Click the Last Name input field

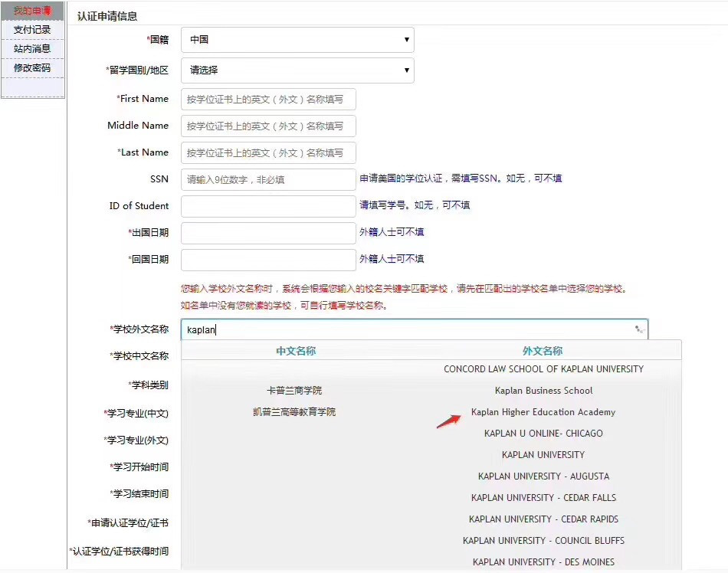[268, 152]
